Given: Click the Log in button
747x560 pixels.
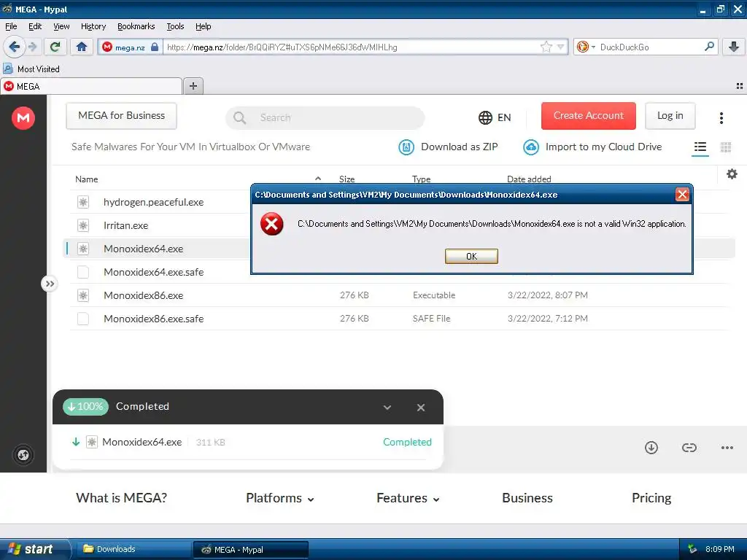Looking at the screenshot, I should (670, 116).
